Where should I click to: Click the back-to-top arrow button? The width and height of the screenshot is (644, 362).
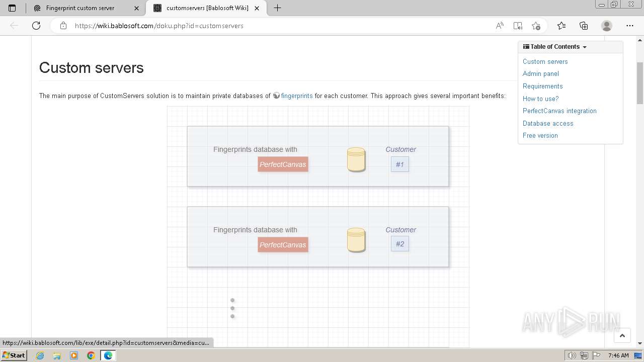(x=622, y=335)
